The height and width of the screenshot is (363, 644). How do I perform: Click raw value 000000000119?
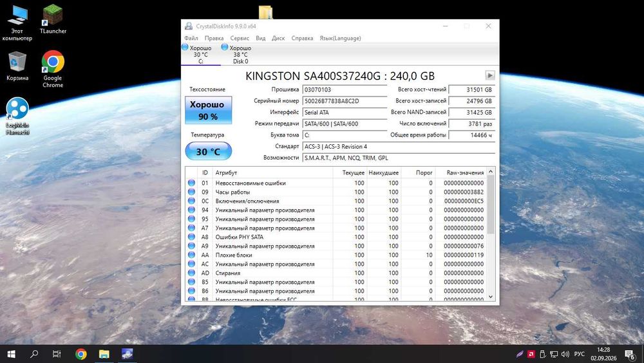click(x=464, y=255)
